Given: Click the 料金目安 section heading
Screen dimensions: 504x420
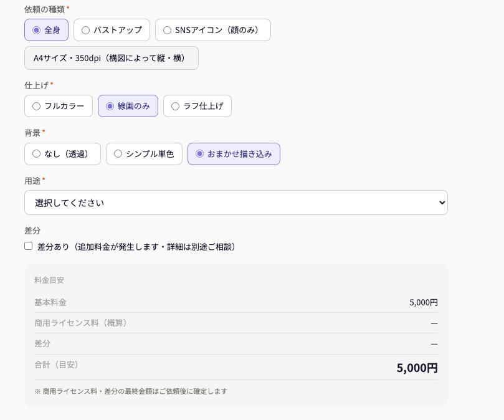Looking at the screenshot, I should coord(49,280).
